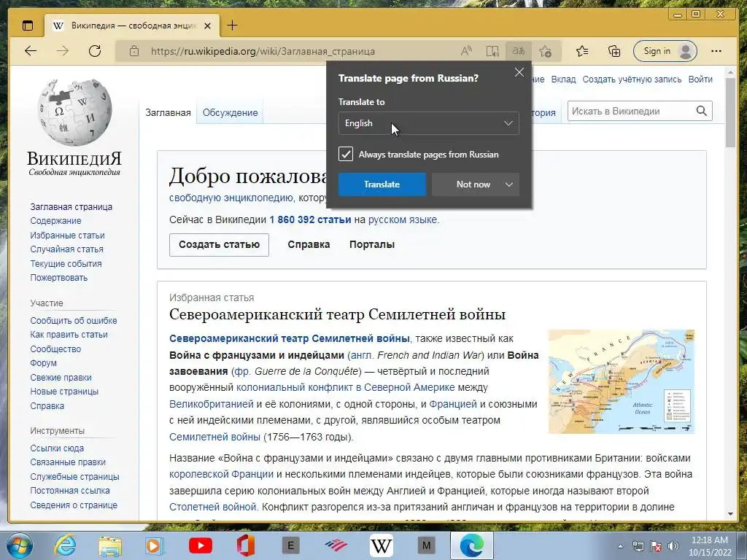
Task: Close the translate popup
Action: pyautogui.click(x=519, y=72)
